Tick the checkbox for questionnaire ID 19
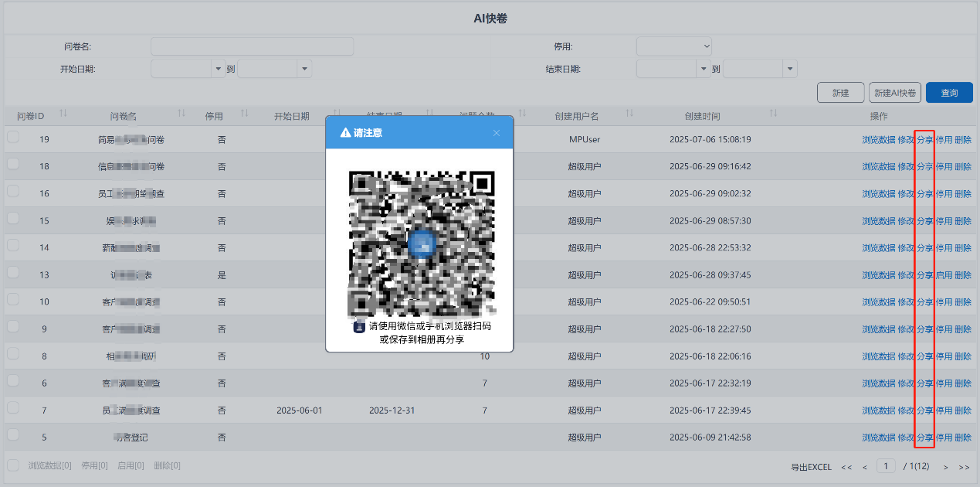 (x=13, y=138)
